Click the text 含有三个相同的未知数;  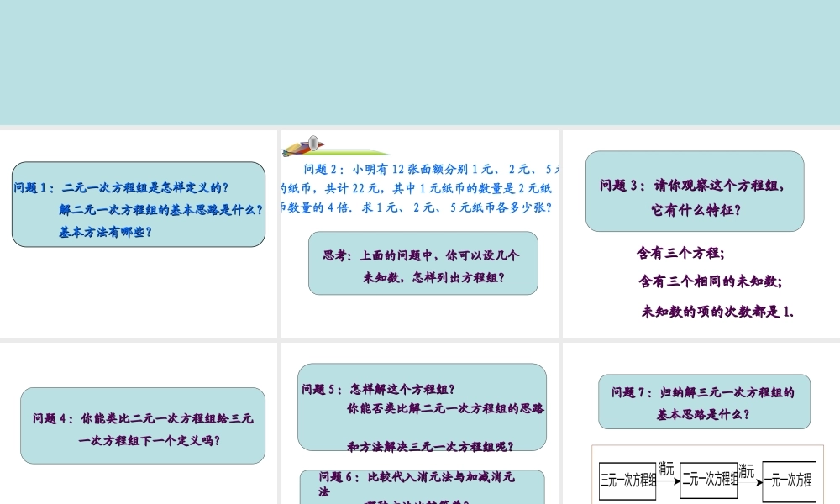711,281
